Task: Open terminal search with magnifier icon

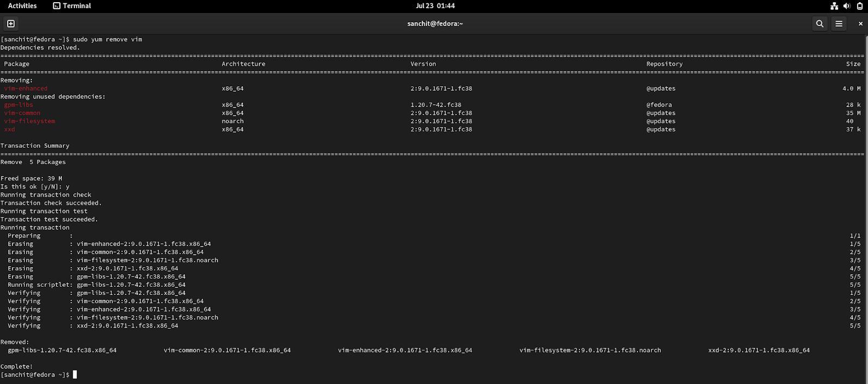Action: pos(820,23)
